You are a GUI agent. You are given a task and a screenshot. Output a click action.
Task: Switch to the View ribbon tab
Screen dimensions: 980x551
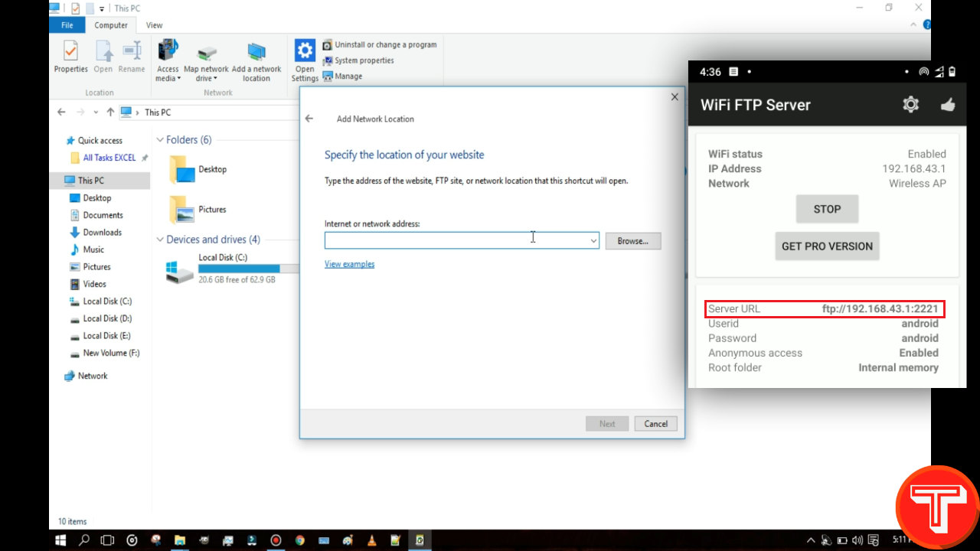pyautogui.click(x=154, y=25)
